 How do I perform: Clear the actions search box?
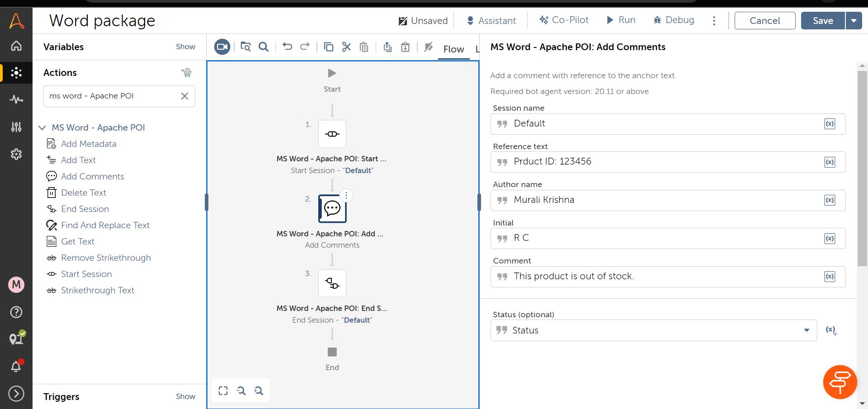coord(184,96)
